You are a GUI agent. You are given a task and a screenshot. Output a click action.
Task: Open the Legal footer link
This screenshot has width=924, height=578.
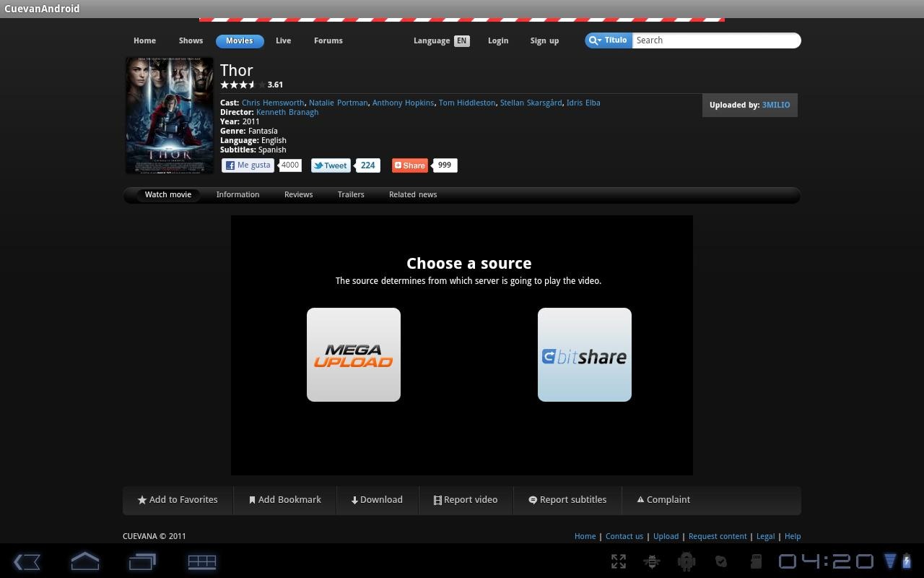765,536
